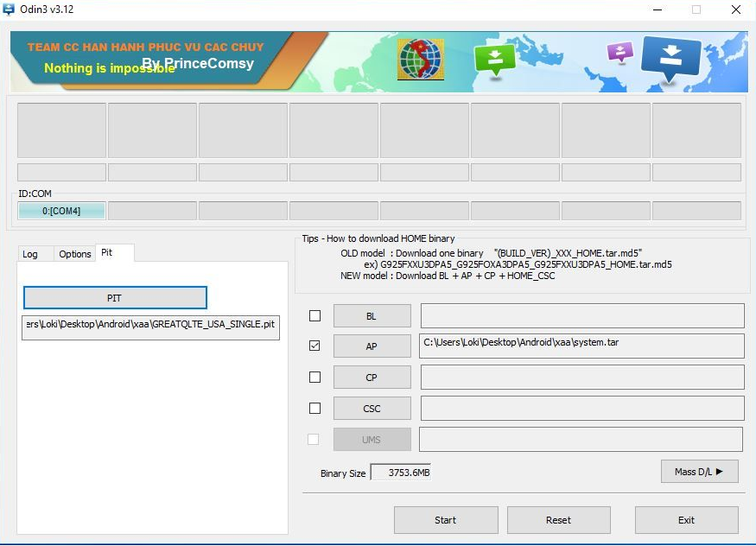Click the AP path field with system.tar
Image resolution: width=756 pixels, height=546 pixels.
[x=581, y=346]
